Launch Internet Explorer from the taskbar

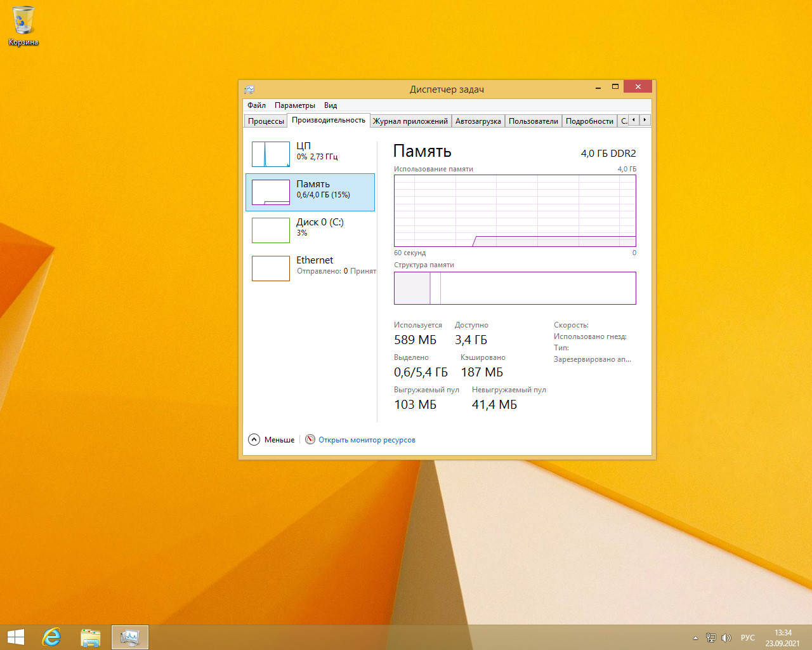[51, 637]
